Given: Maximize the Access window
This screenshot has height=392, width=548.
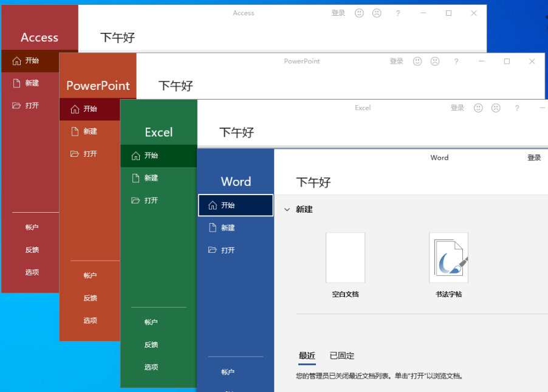Looking at the screenshot, I should [449, 13].
